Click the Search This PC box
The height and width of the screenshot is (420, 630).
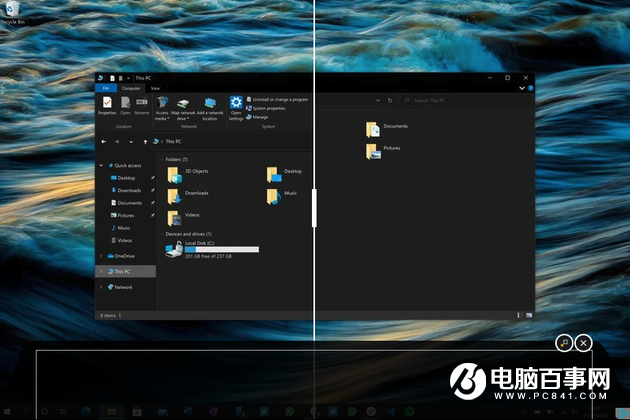pos(465,100)
